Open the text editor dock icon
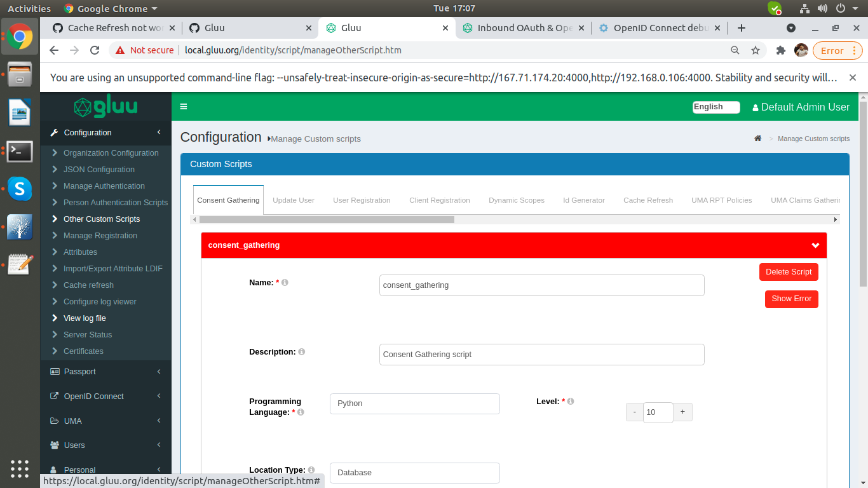Screen dimensions: 868x488 (x=20, y=264)
